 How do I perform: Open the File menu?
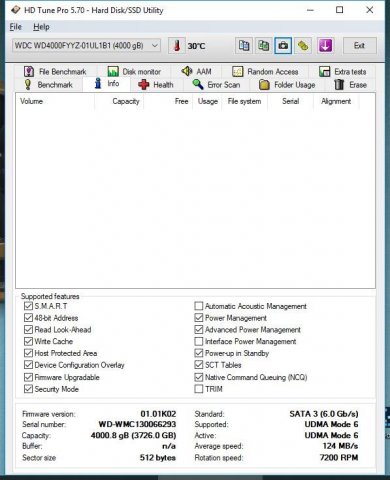tap(16, 27)
